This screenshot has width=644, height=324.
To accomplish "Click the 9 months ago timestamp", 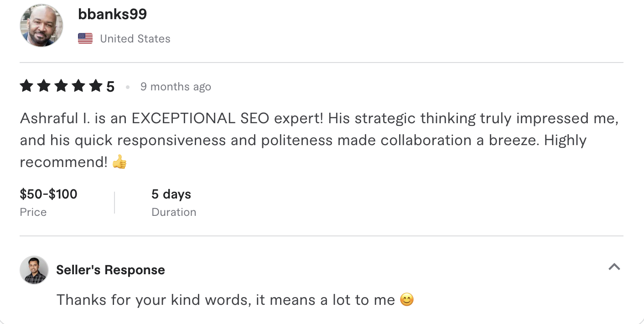I will pos(176,87).
